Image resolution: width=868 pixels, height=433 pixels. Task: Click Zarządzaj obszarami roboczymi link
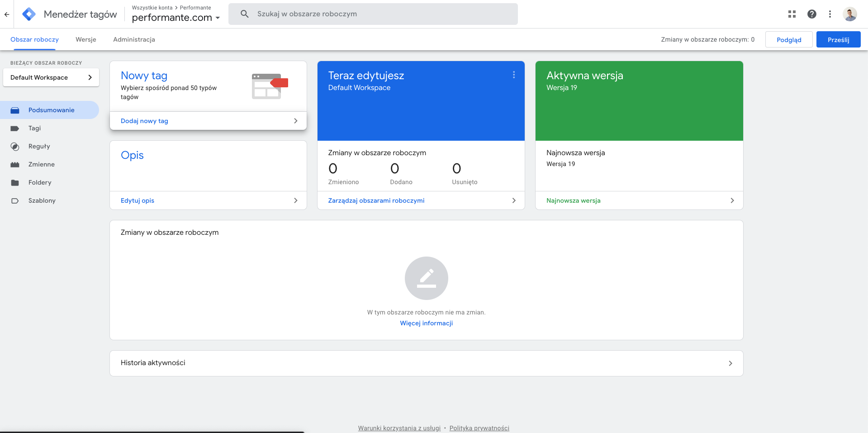(376, 200)
